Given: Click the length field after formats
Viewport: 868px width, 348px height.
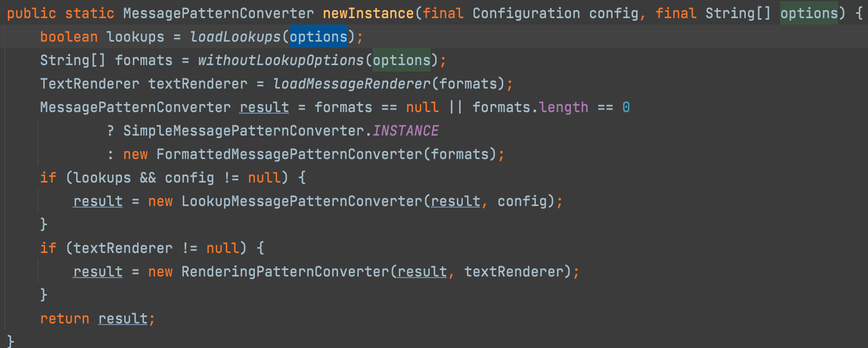Looking at the screenshot, I should [564, 107].
